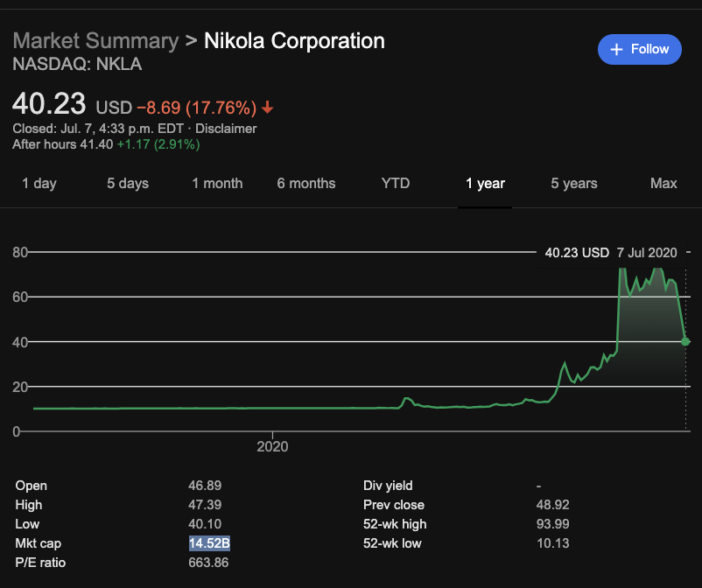This screenshot has width=702, height=588.
Task: Click the NASDAQ: NKLA ticker text
Action: pos(77,64)
